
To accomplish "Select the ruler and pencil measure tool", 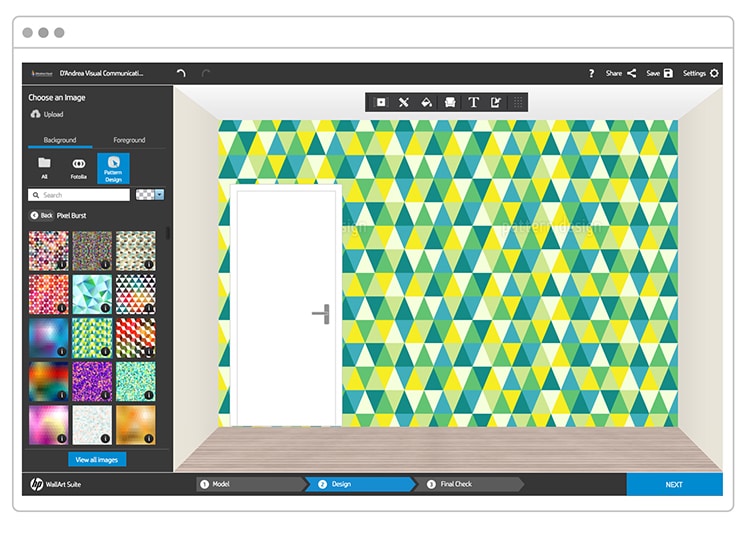I will tap(404, 102).
